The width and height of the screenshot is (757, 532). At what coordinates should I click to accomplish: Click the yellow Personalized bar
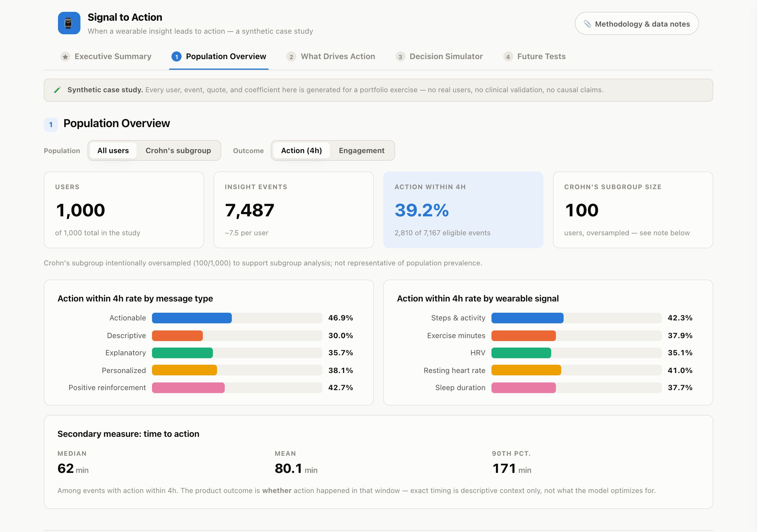[x=184, y=371]
